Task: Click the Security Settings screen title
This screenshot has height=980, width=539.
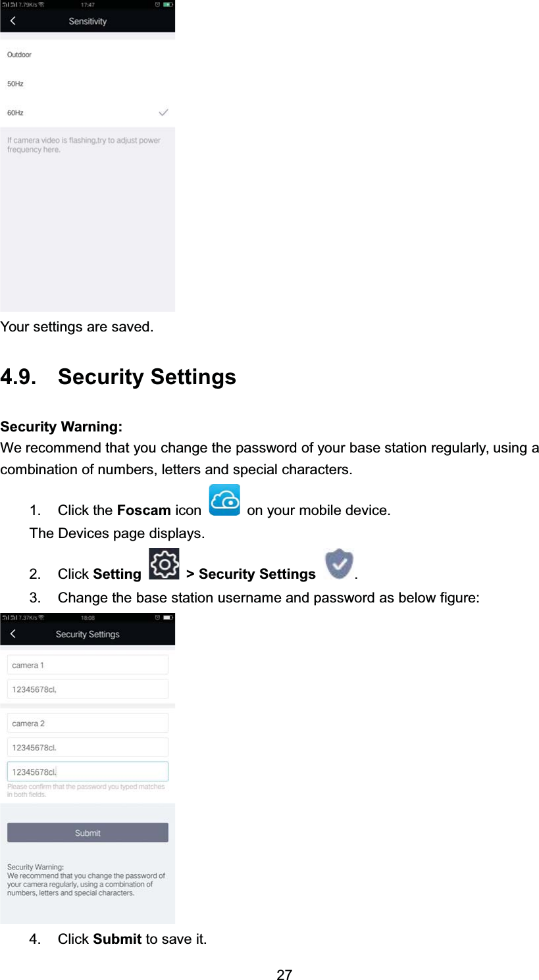Action: pyautogui.click(x=88, y=634)
